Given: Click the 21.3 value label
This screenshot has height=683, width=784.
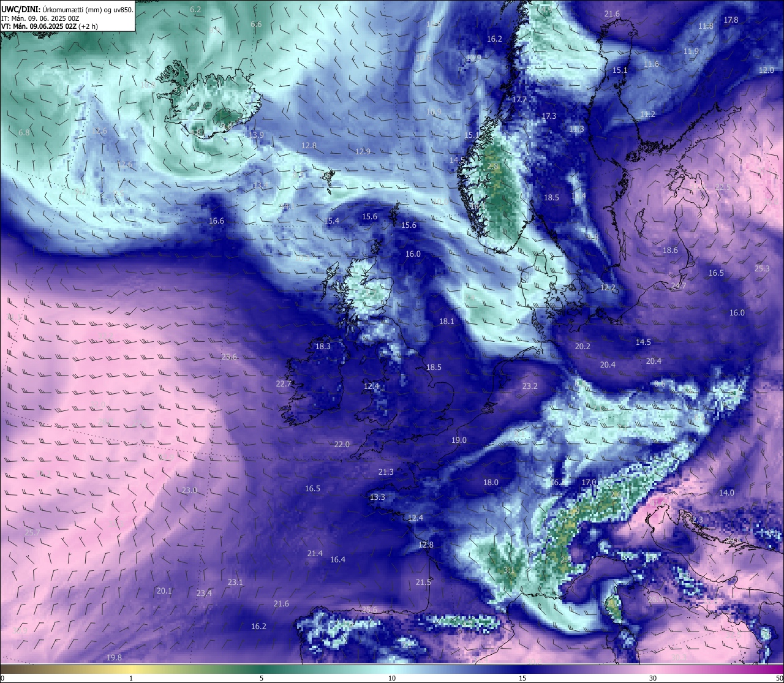Looking at the screenshot, I should pyautogui.click(x=386, y=472).
